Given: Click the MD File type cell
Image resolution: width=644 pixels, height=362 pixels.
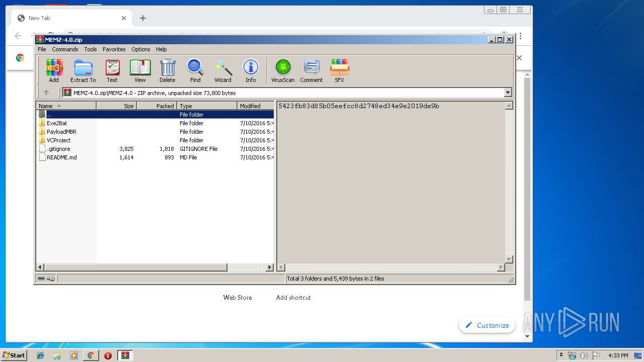Looking at the screenshot, I should 188,157.
